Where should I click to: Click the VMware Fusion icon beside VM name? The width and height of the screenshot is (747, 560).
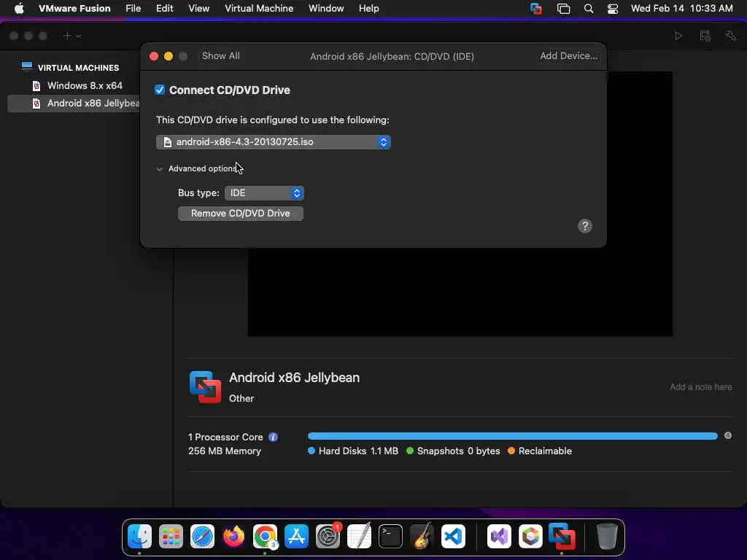(x=205, y=387)
